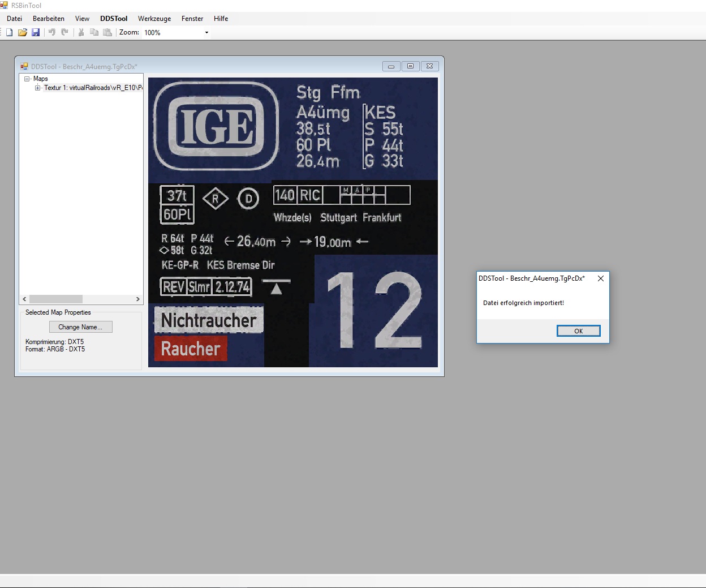Close the DDSTool child window
706x588 pixels.
429,66
